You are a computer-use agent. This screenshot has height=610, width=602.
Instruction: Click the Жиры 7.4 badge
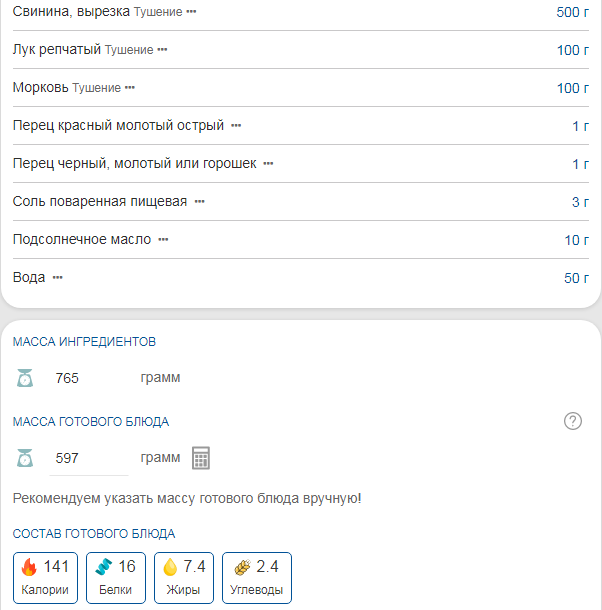pyautogui.click(x=184, y=578)
